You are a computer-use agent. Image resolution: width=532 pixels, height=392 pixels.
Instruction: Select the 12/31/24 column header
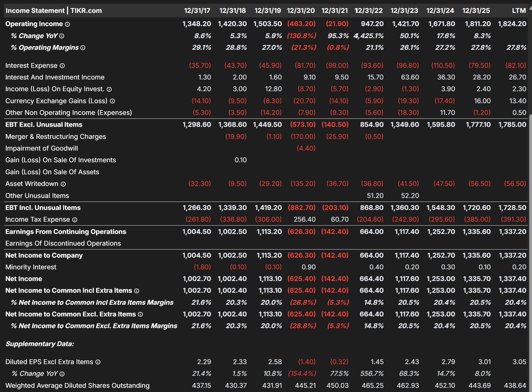(x=441, y=10)
